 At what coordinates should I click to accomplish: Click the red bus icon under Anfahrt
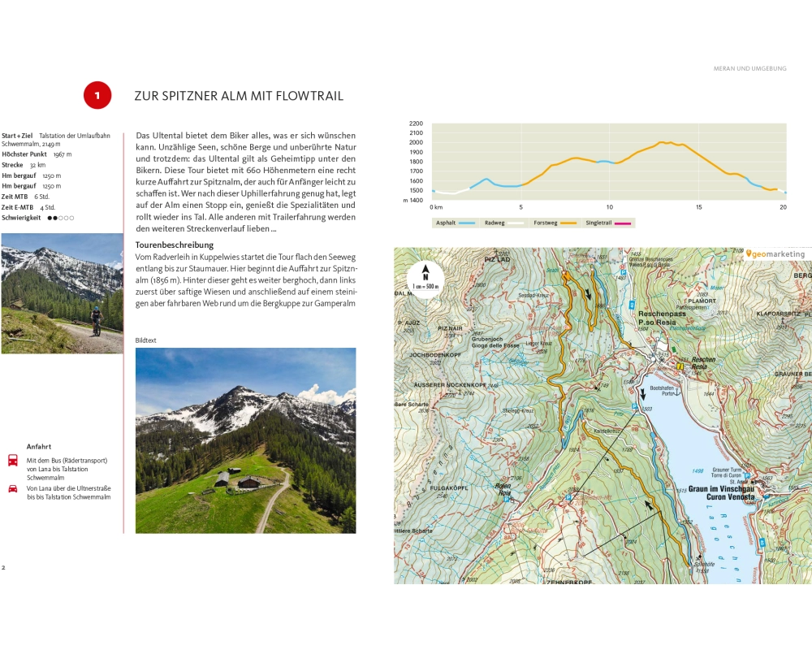pyautogui.click(x=13, y=461)
